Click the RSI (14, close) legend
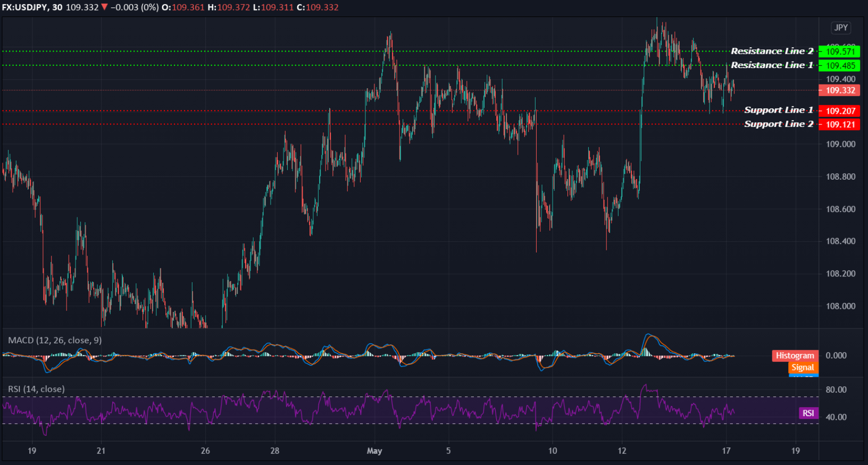This screenshot has width=868, height=465. click(36, 389)
